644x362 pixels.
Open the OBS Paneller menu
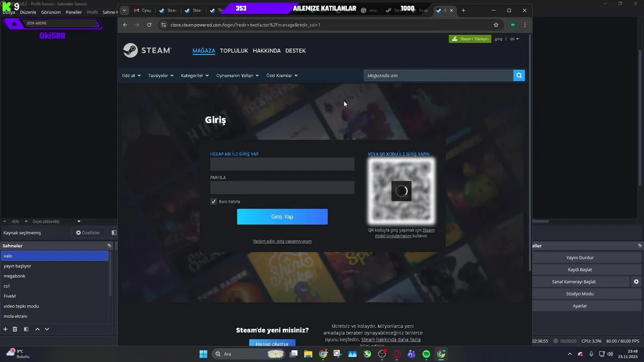point(73,12)
